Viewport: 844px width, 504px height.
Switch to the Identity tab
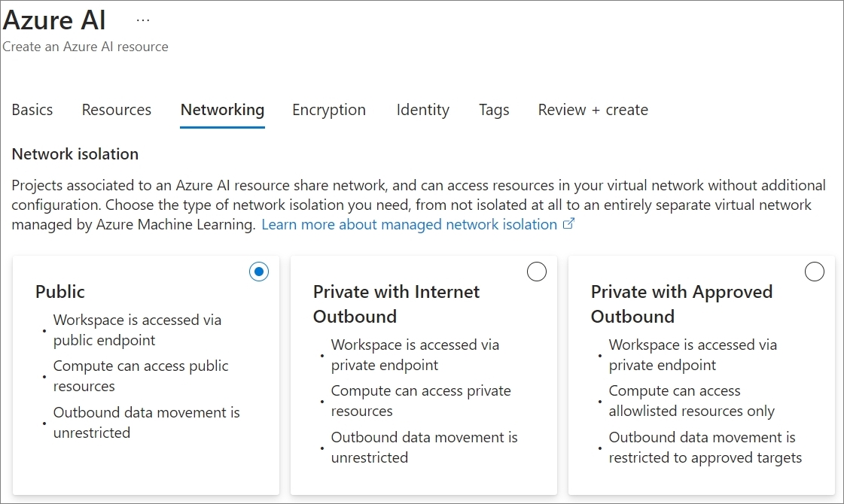pos(422,110)
